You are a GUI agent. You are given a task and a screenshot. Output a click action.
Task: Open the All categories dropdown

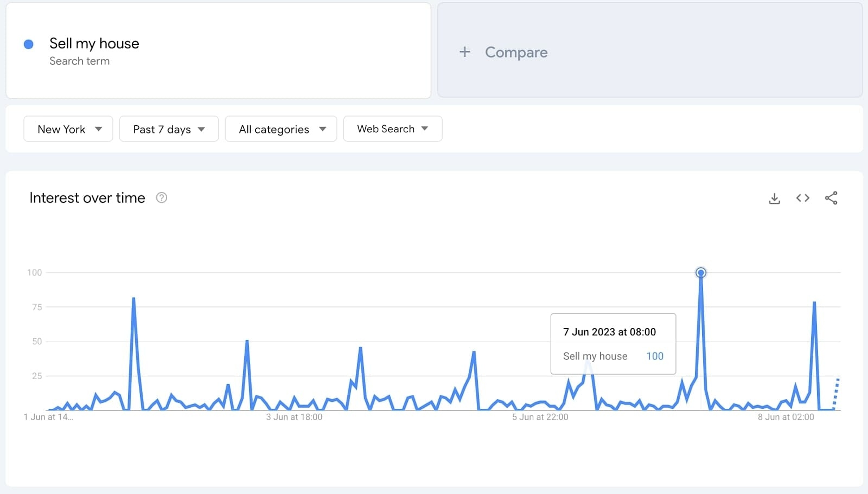[281, 129]
